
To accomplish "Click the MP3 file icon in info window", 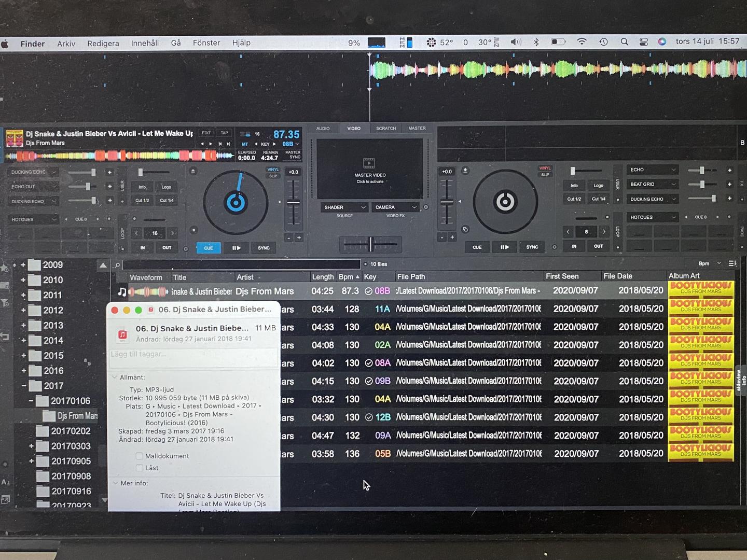I will [122, 335].
